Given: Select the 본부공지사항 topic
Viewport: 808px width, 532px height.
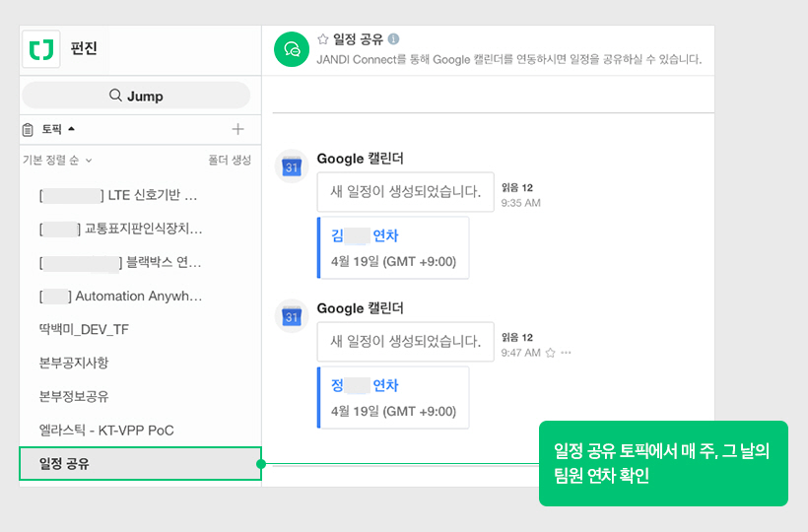Looking at the screenshot, I should click(74, 363).
